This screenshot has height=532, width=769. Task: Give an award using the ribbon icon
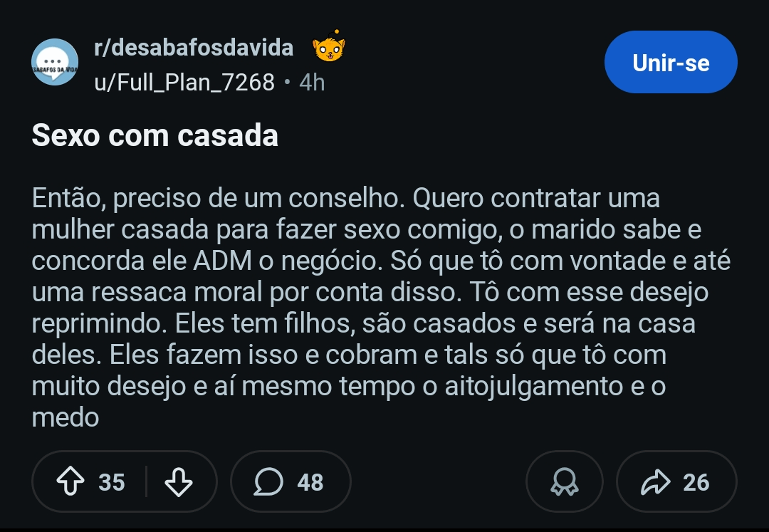point(564,482)
